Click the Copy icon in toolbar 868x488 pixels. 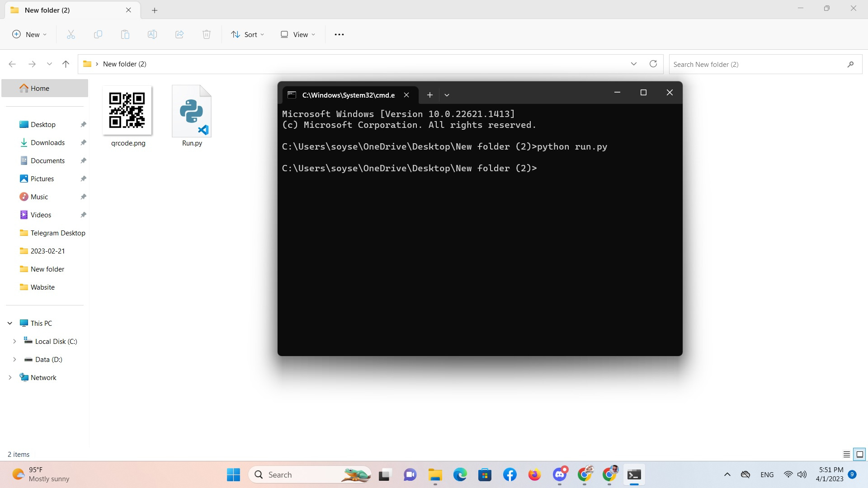pos(98,34)
